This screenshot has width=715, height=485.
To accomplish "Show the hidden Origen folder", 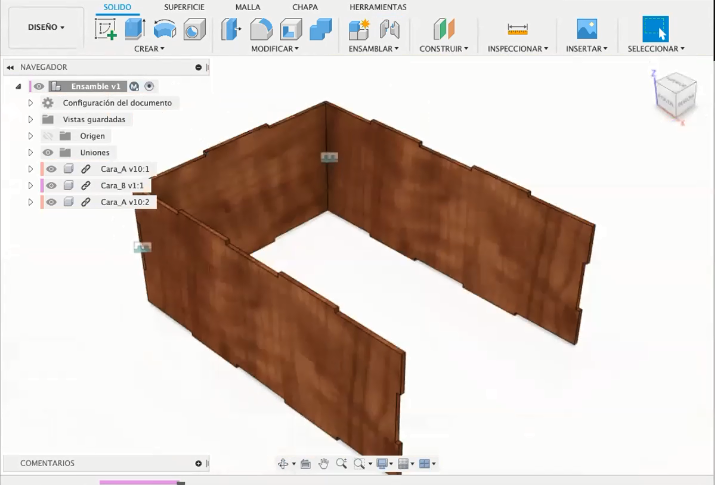I will (48, 136).
